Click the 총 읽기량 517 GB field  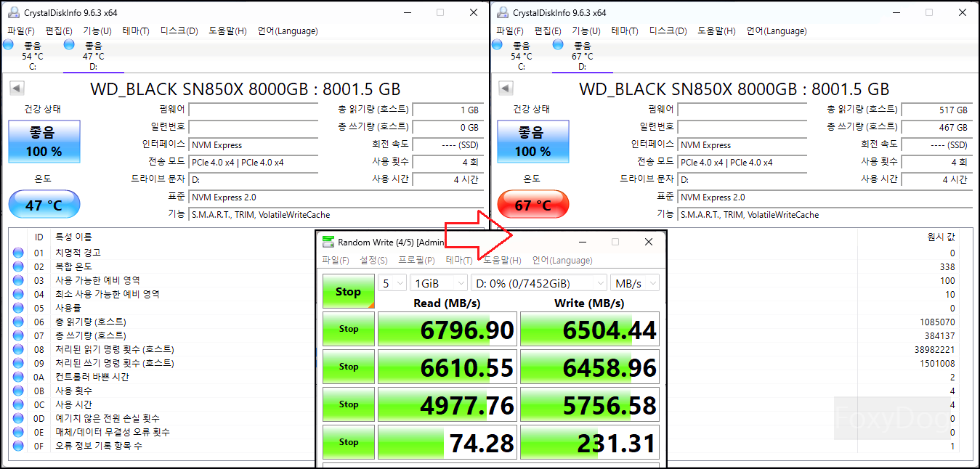pos(936,110)
